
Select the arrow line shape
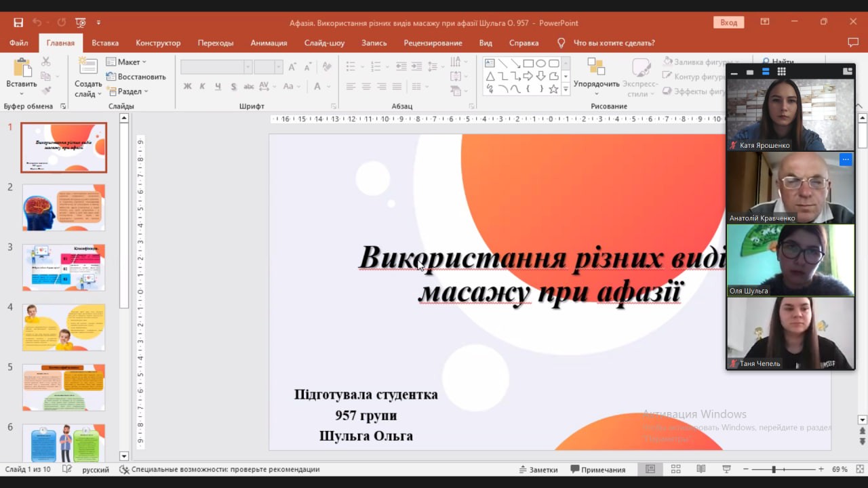[x=515, y=63]
